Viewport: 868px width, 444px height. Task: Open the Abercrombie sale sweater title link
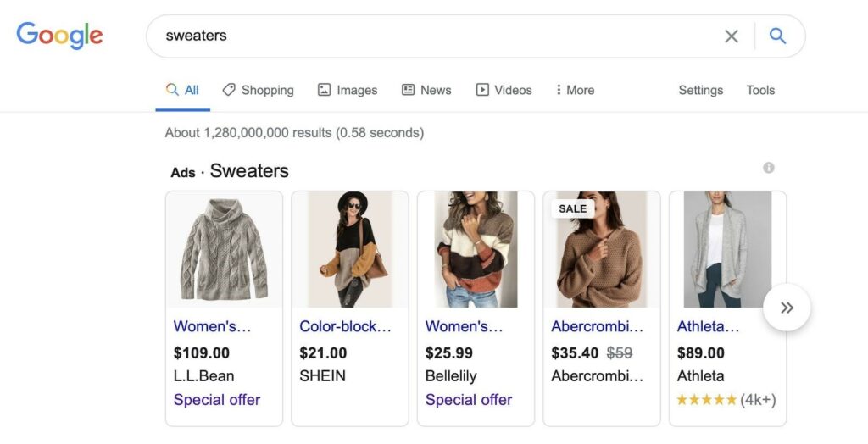(598, 326)
